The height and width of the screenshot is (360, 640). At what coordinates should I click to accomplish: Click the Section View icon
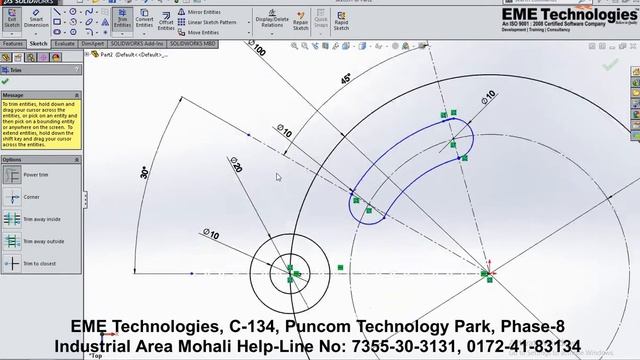[325, 46]
